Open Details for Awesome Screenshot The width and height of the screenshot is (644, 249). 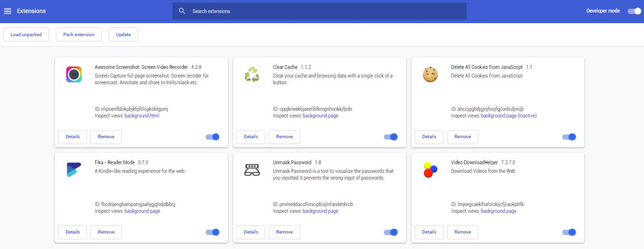click(72, 137)
